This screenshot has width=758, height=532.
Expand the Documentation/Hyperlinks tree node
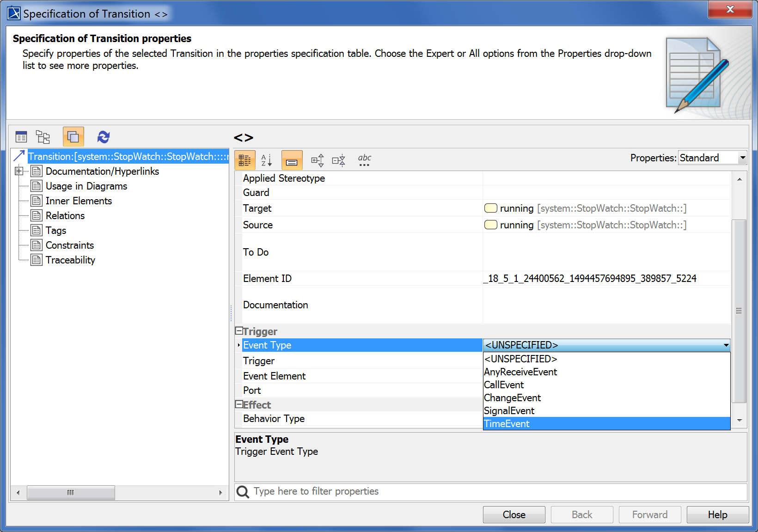click(19, 171)
